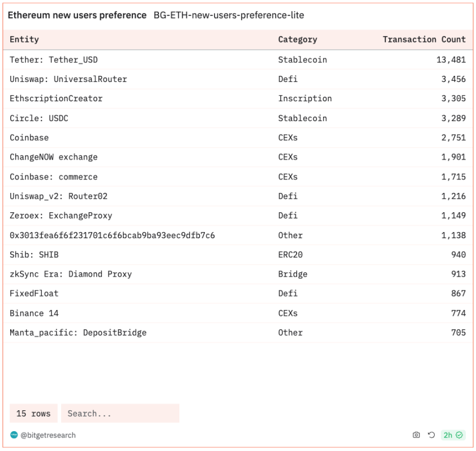The width and height of the screenshot is (476, 451).
Task: Sort by the Category column header
Action: [x=297, y=40]
